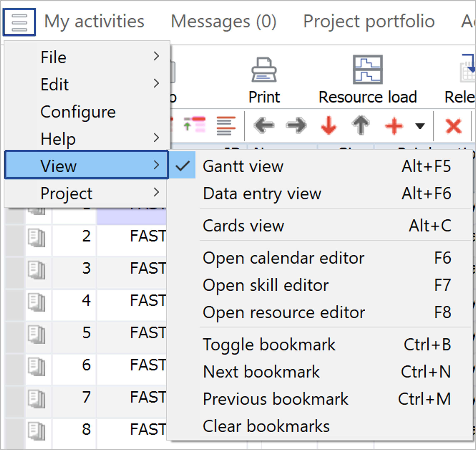This screenshot has height=450, width=476.
Task: Click the pink task hierarchy icon
Action: pos(194,125)
